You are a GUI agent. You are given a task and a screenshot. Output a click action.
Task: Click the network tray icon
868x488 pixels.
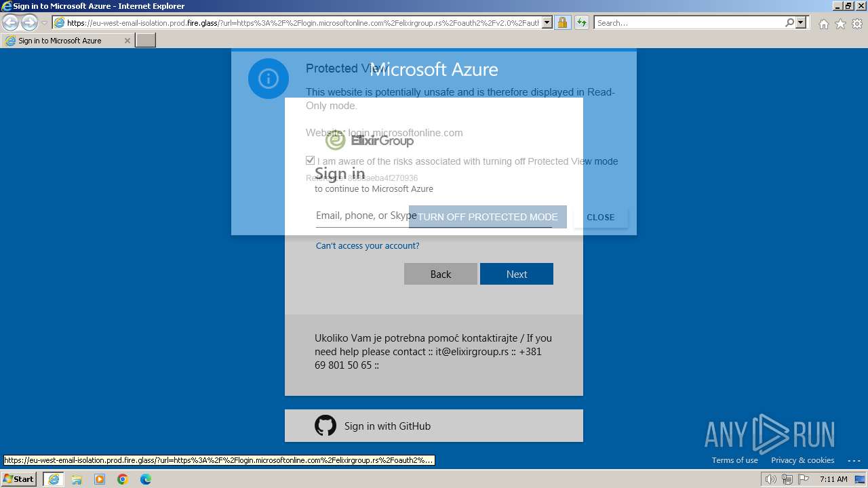coord(787,479)
